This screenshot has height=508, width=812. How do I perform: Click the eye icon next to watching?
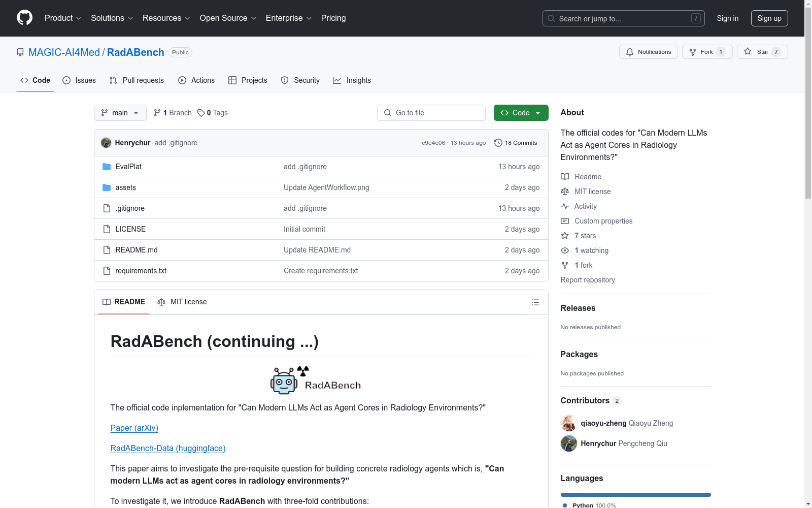(565, 250)
